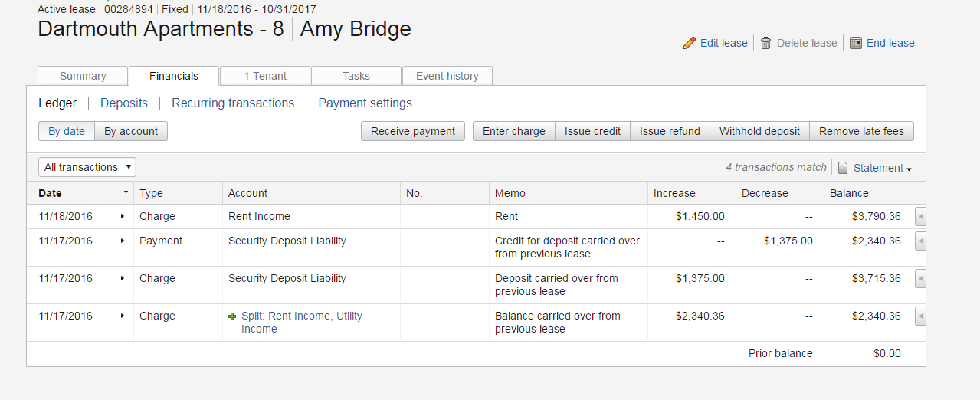Expand row arrow for 11/17/2016 payment
The width and height of the screenshot is (980, 400).
(x=123, y=241)
